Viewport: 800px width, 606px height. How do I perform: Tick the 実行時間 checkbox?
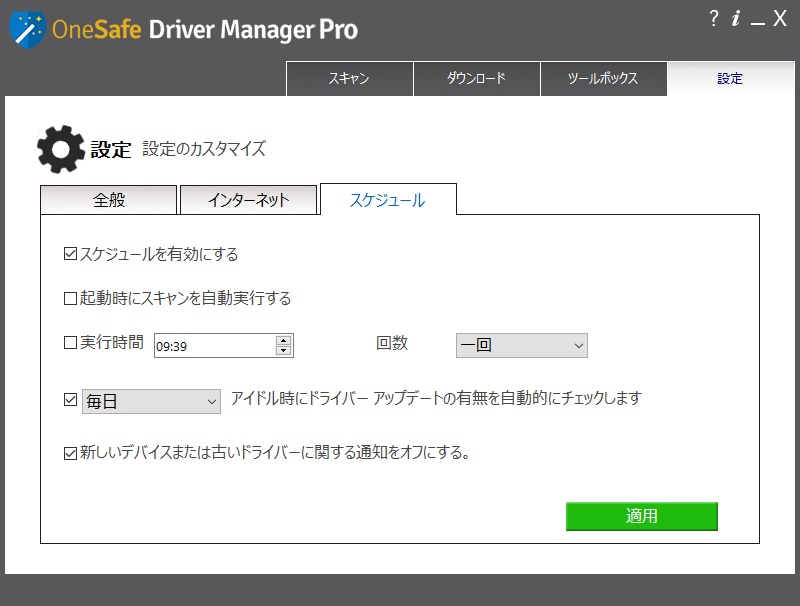click(x=70, y=342)
